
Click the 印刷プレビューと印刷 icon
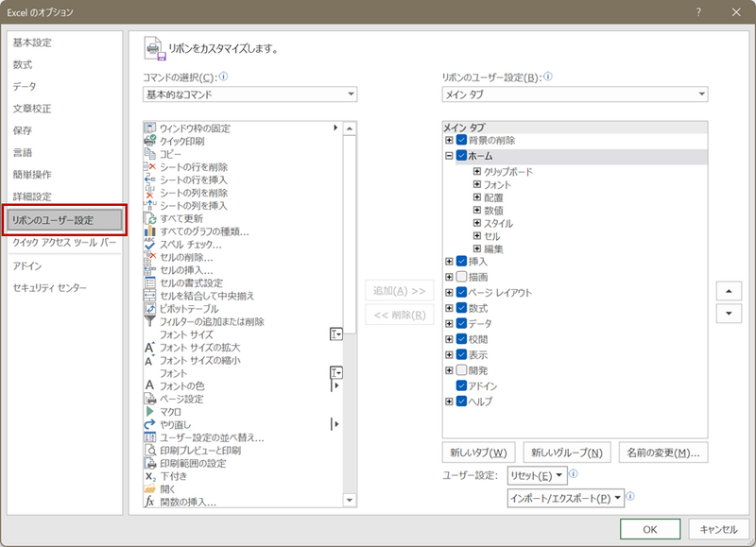150,450
